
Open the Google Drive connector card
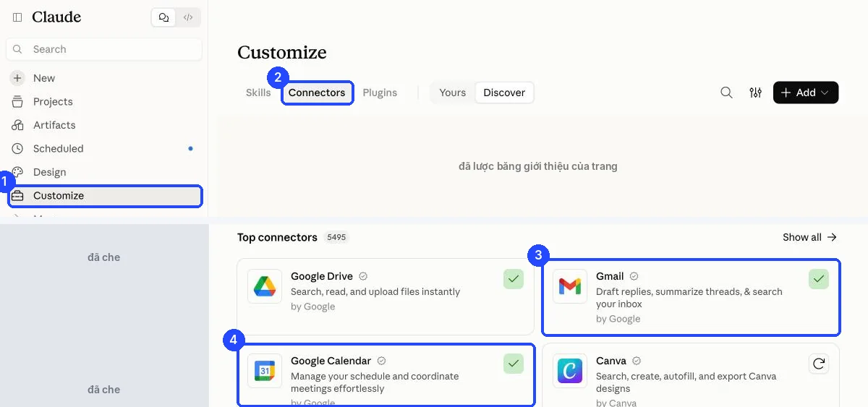[x=386, y=296]
